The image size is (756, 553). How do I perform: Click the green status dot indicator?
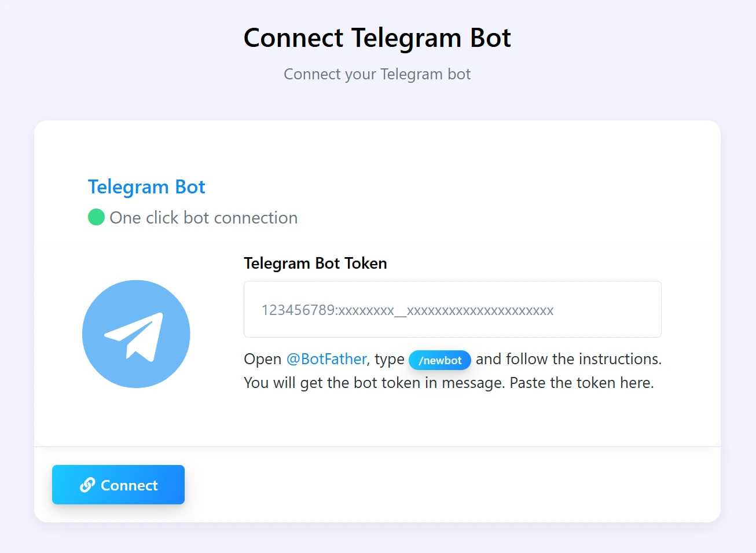tap(96, 217)
